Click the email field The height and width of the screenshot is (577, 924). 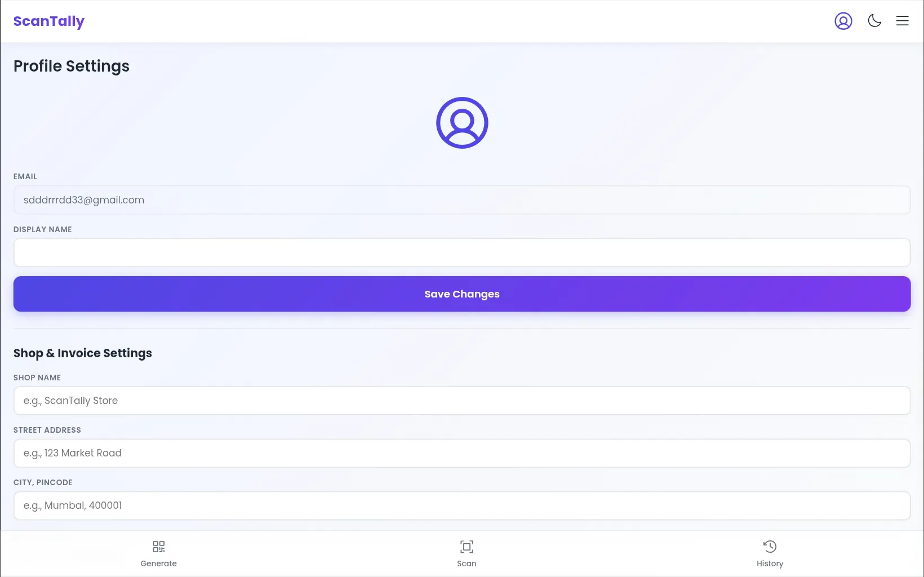point(462,200)
